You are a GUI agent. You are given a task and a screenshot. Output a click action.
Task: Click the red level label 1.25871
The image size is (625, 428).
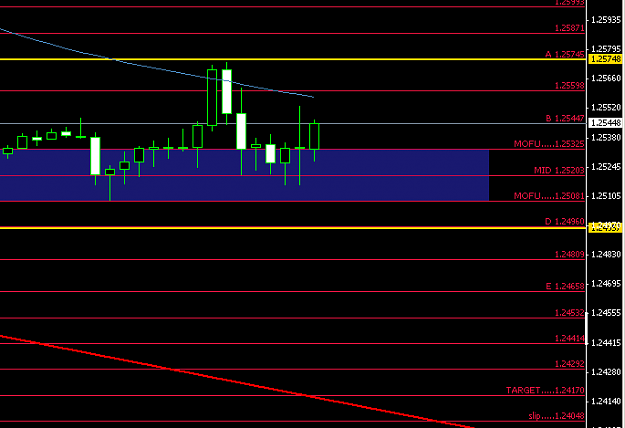(x=570, y=28)
